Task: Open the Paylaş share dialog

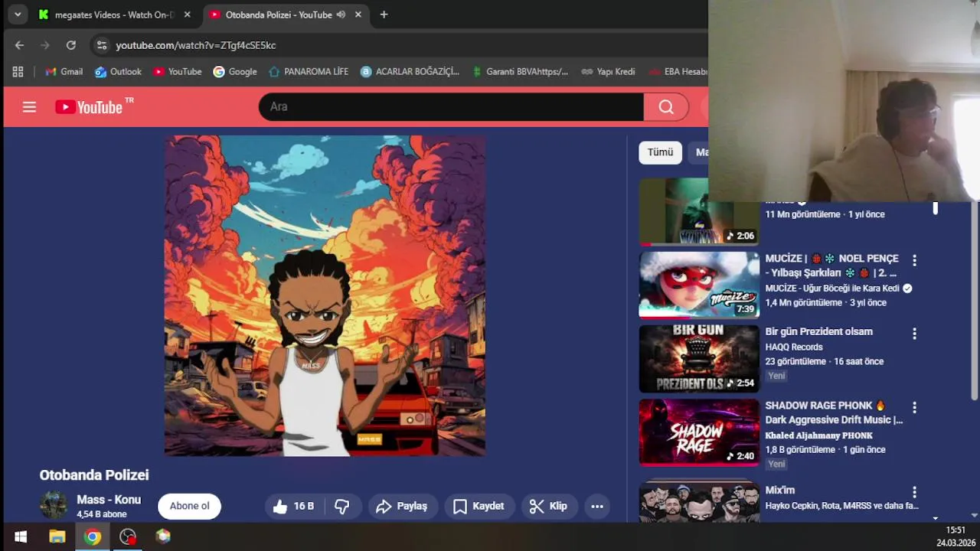Action: (x=402, y=506)
